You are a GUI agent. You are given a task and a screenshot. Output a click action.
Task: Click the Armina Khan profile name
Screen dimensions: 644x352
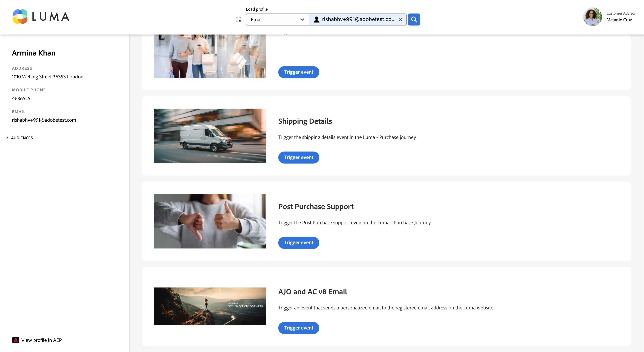tap(34, 53)
